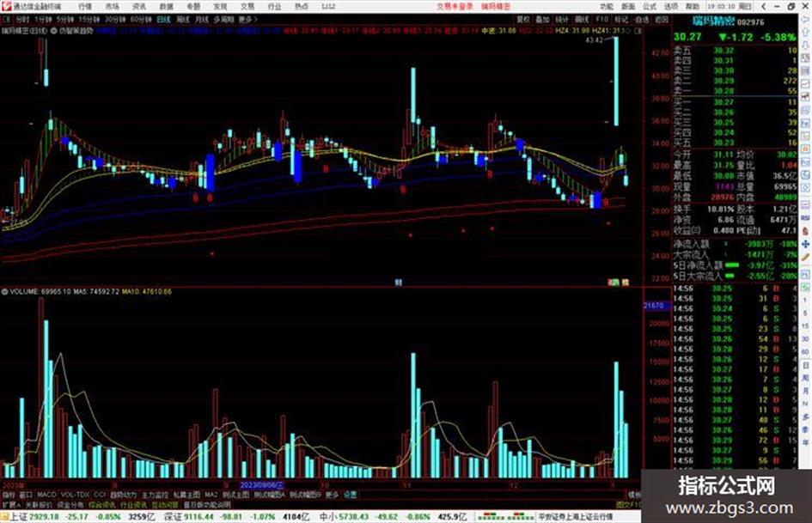Expand the 扩展∧ panel
Viewport: 812px width, 523px height.
[11, 504]
